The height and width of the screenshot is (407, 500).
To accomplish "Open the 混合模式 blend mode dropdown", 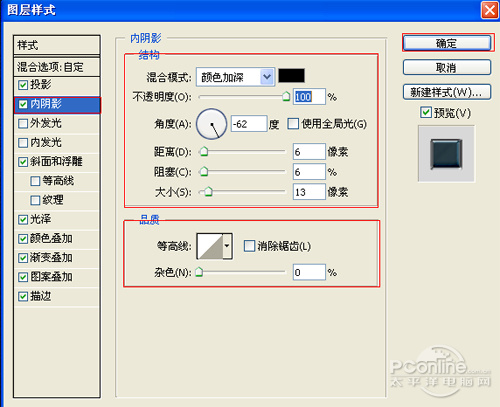I will [x=236, y=77].
